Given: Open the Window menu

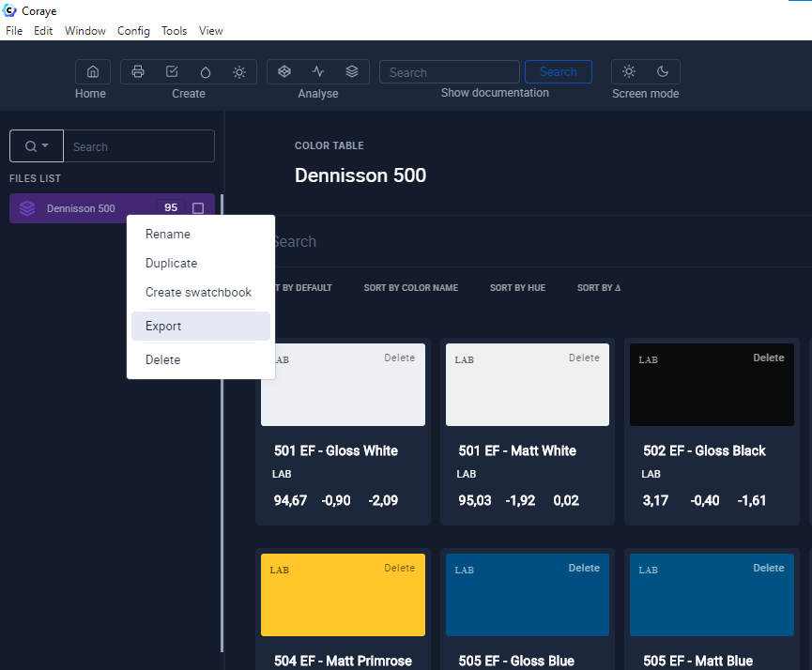Looking at the screenshot, I should (84, 31).
